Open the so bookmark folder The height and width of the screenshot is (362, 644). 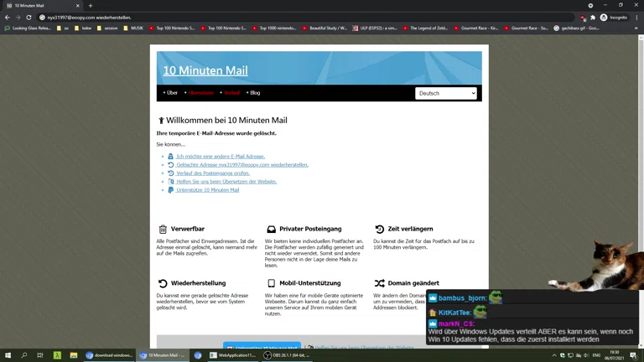pyautogui.click(x=63, y=28)
